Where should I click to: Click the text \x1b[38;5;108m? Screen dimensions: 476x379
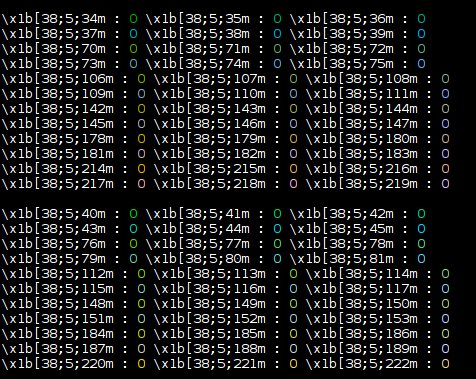362,79
